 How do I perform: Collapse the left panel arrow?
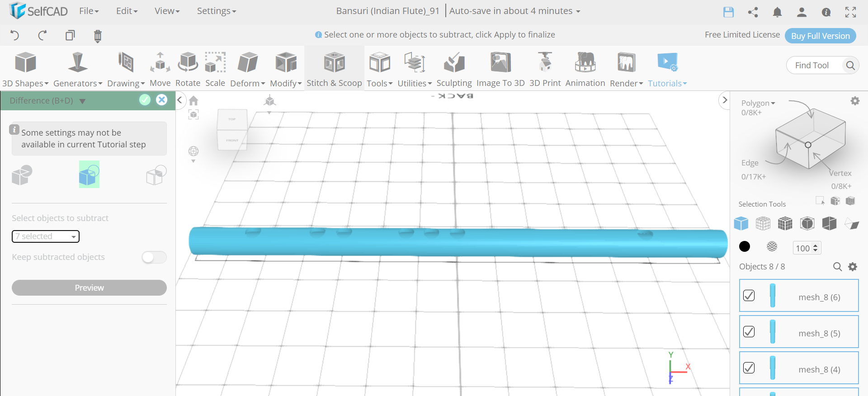tap(180, 100)
